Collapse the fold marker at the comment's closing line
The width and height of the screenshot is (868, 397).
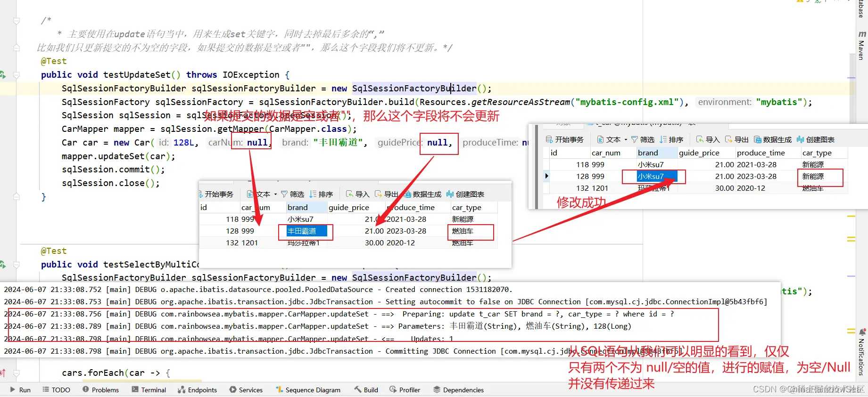[17, 48]
